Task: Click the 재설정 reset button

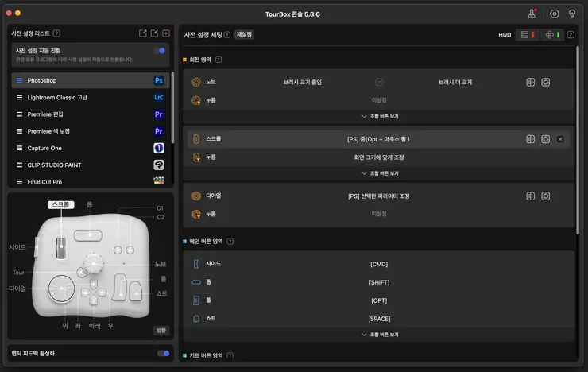Action: tap(244, 34)
